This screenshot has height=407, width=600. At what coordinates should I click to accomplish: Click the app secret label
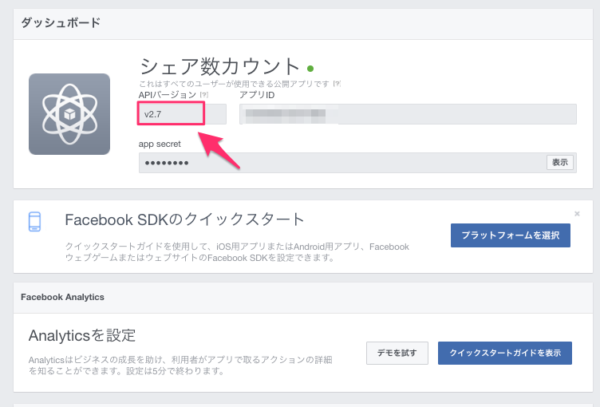160,144
